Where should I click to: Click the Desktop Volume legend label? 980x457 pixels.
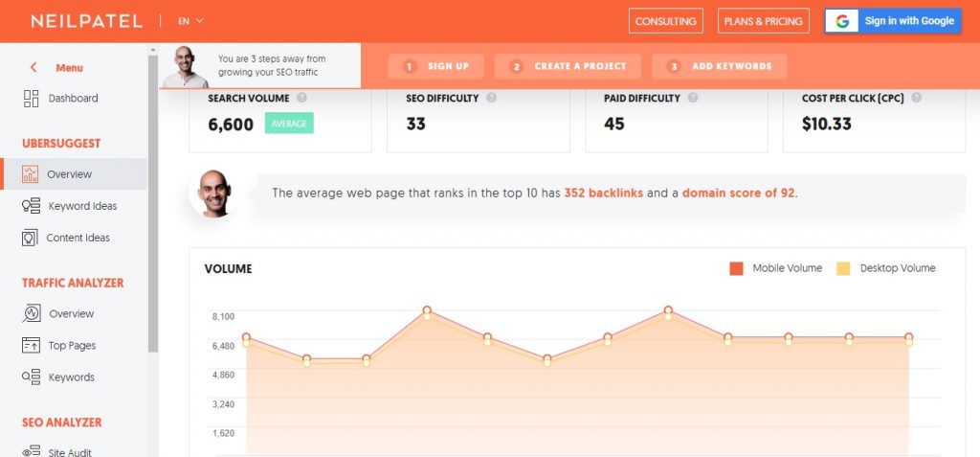pos(898,268)
